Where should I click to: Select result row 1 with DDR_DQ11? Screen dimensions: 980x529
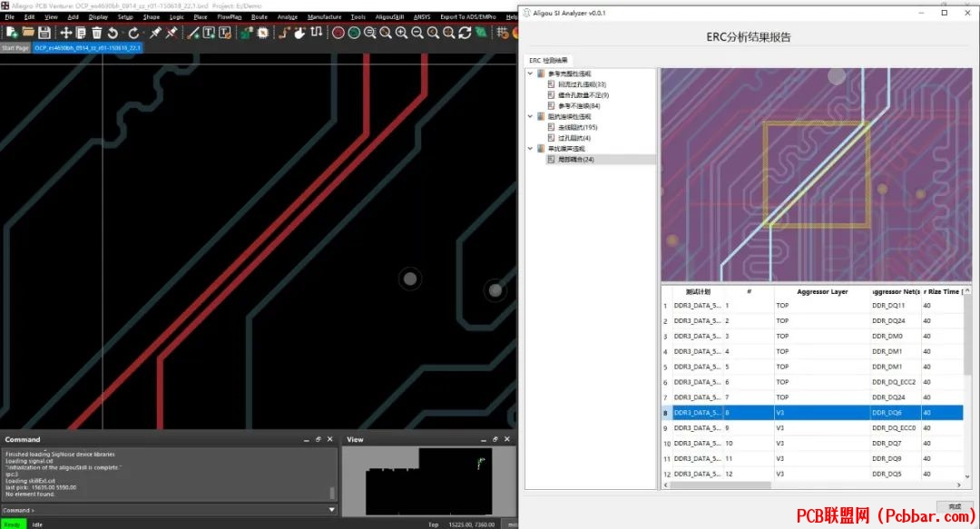[x=812, y=306]
